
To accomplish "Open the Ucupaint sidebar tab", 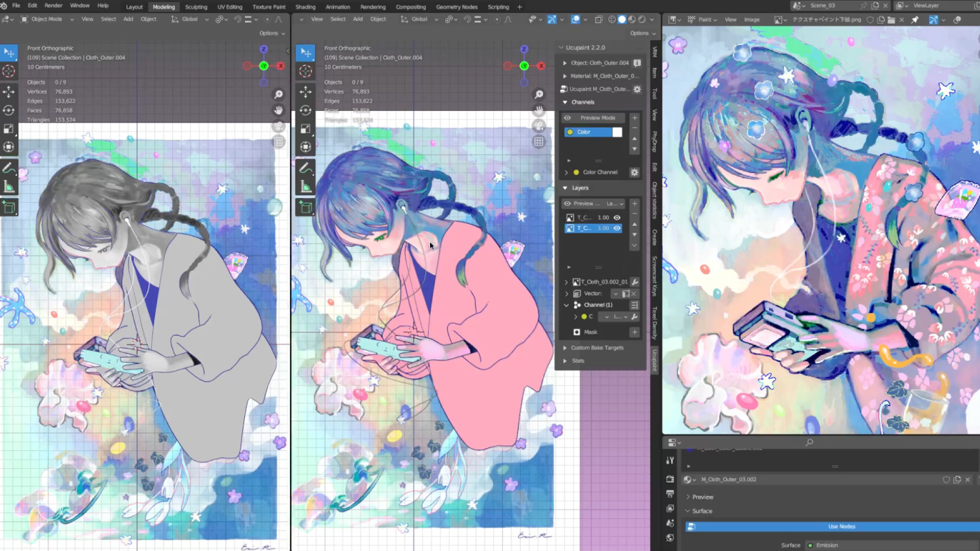I will pos(655,361).
